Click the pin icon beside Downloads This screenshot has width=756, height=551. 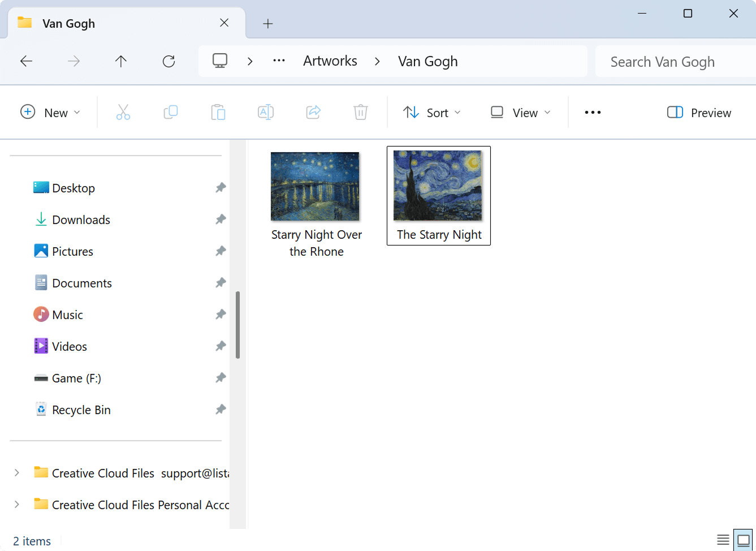pyautogui.click(x=221, y=219)
